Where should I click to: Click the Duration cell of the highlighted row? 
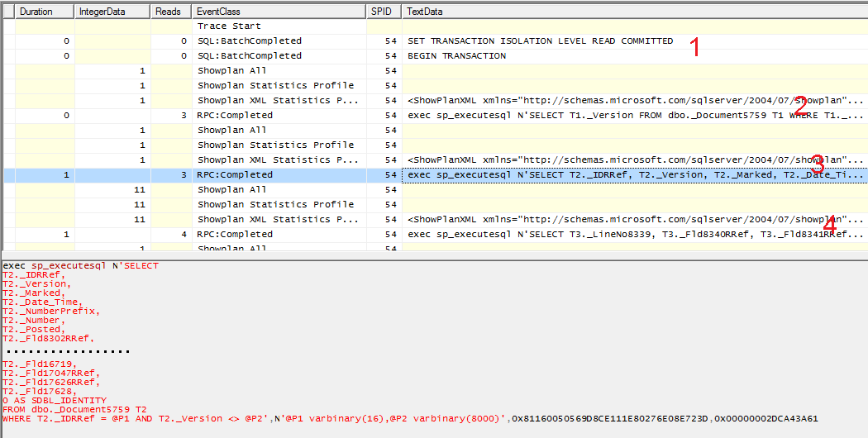coord(45,175)
